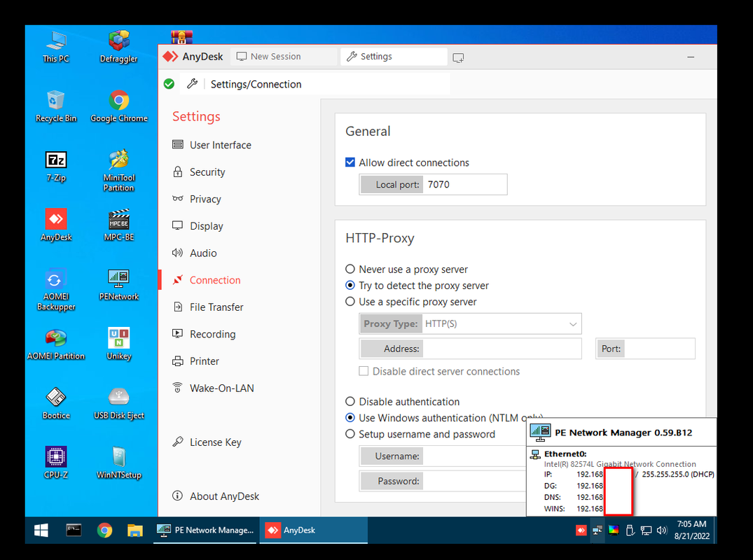Open License Key section
This screenshot has width=753, height=560.
[207, 442]
